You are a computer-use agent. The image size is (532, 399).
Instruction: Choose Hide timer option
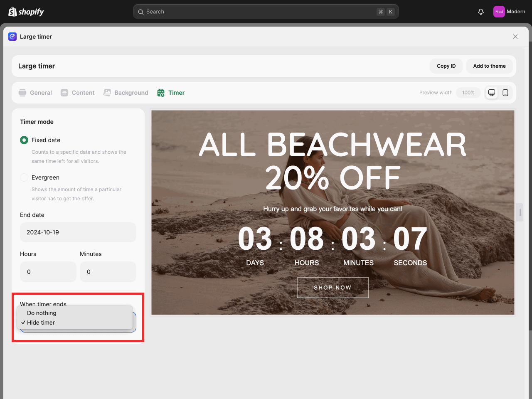pos(41,323)
